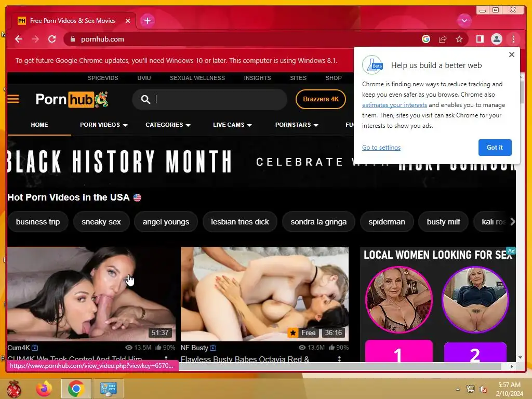
Task: Click the horizontal scrollbar right arrow
Action: (x=512, y=366)
